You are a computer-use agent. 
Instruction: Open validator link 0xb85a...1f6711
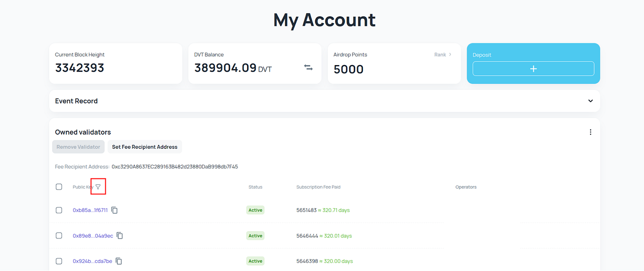point(90,210)
